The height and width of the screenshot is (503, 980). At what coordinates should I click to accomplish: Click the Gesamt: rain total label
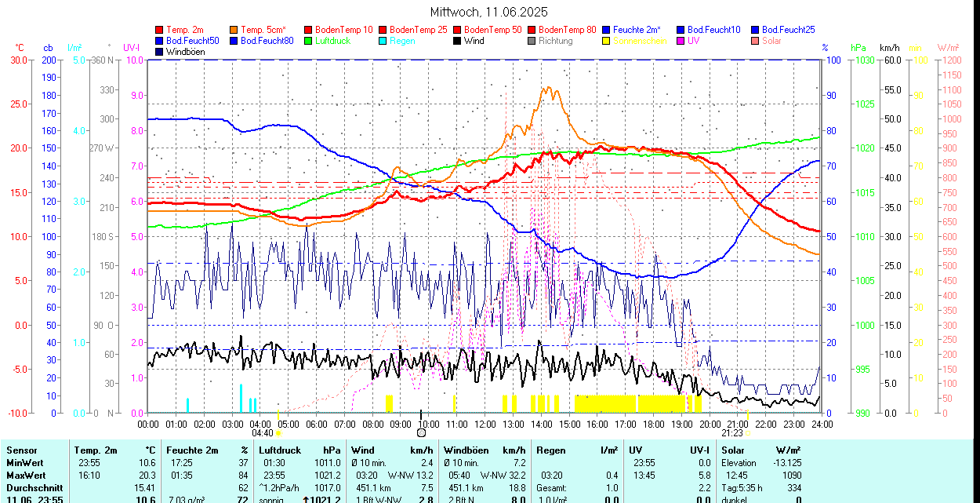pyautogui.click(x=553, y=488)
